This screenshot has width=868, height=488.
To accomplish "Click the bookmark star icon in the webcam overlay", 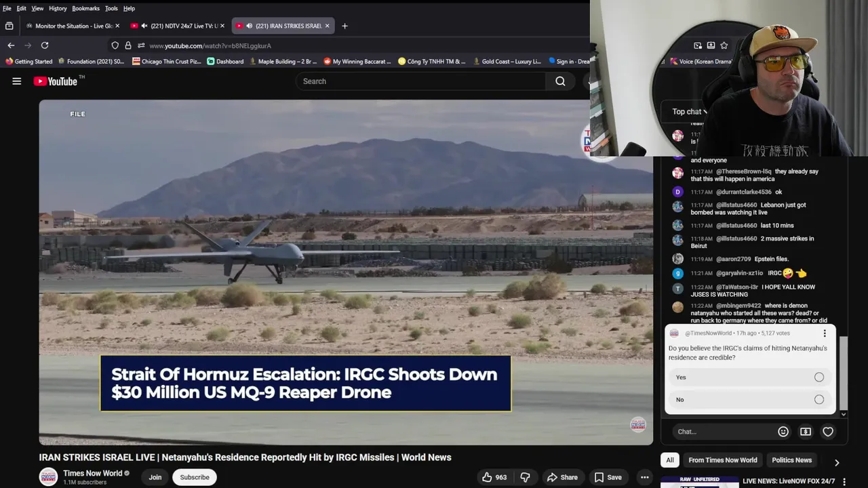I will 724,45.
